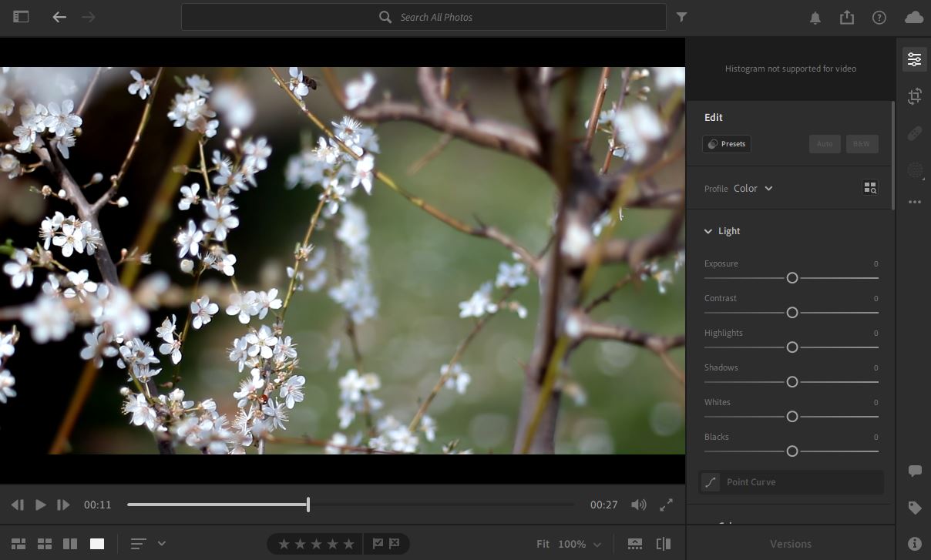
Task: Click the share export icon
Action: [847, 17]
